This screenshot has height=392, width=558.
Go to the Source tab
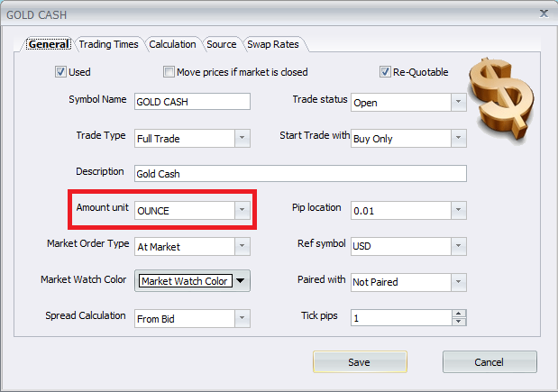coord(221,44)
